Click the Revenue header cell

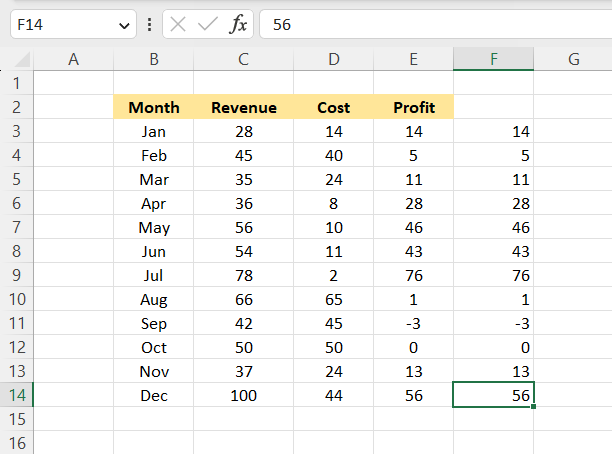point(243,107)
